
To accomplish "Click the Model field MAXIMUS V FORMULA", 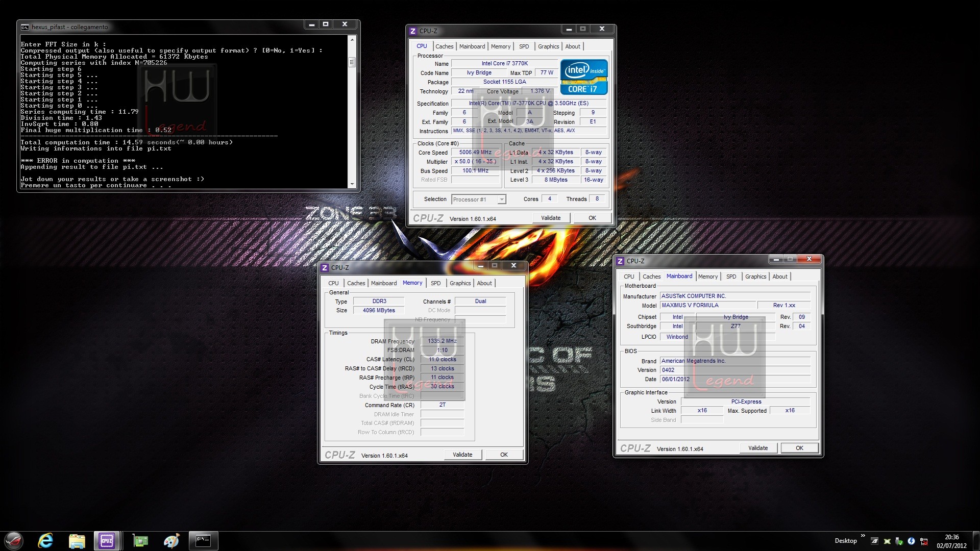I will pos(707,306).
